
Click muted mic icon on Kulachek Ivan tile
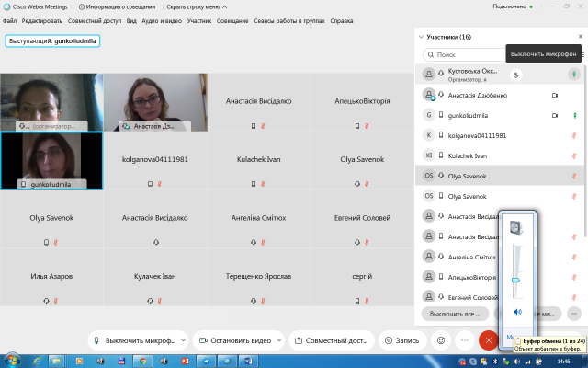[x=263, y=184]
